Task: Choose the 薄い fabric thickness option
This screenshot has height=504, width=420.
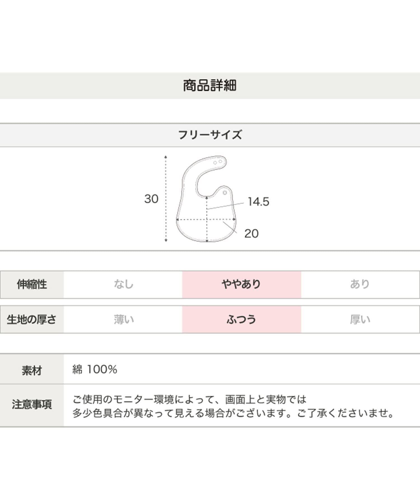Action: [x=123, y=319]
